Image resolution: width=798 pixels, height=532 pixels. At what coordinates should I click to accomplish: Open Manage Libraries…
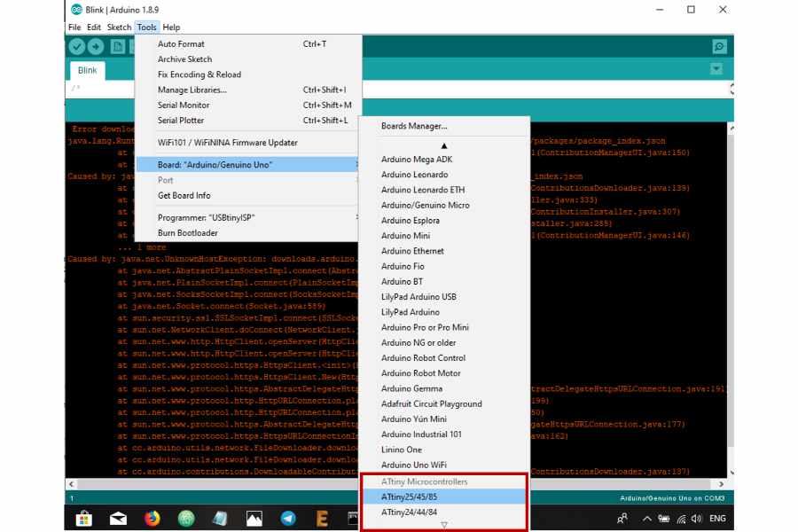[x=246, y=90]
